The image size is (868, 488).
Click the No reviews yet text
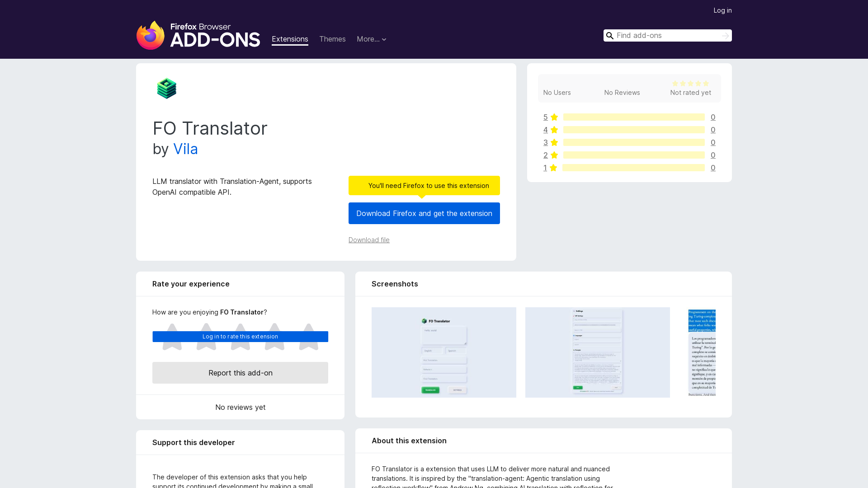pyautogui.click(x=240, y=407)
